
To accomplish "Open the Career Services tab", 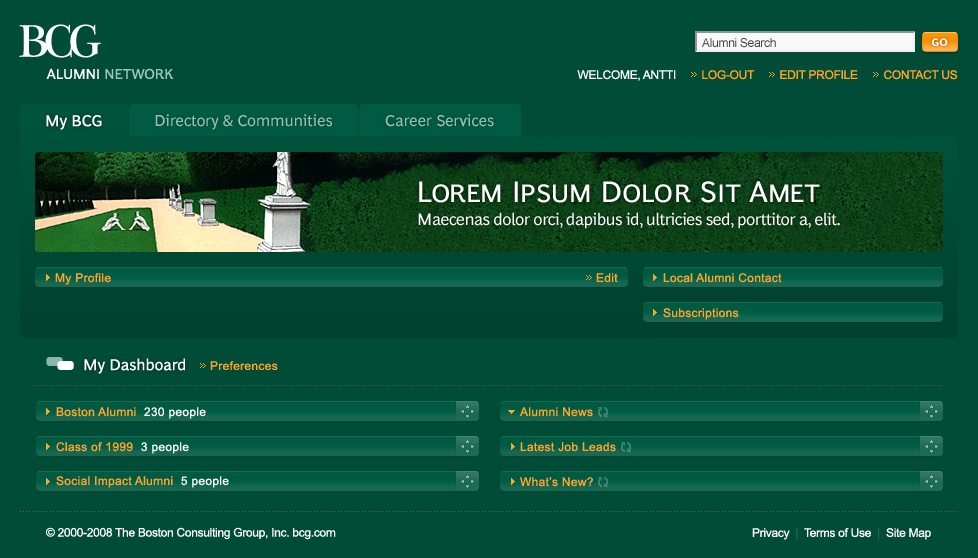I will pos(439,121).
